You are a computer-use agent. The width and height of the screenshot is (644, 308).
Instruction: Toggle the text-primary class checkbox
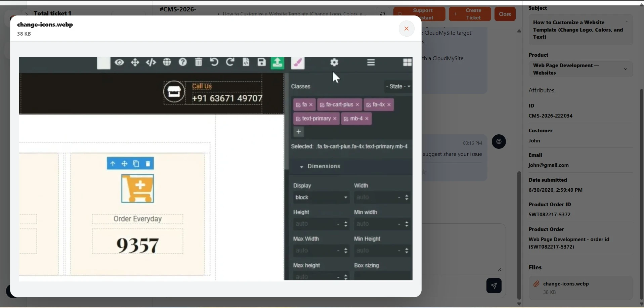point(298,119)
